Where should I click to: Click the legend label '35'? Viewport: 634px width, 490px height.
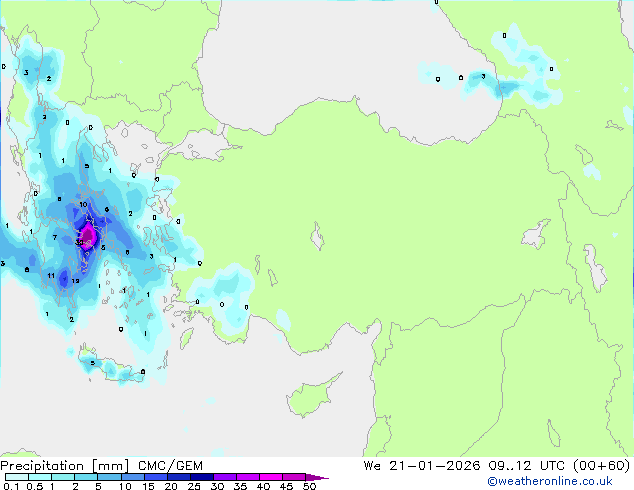[x=240, y=486]
